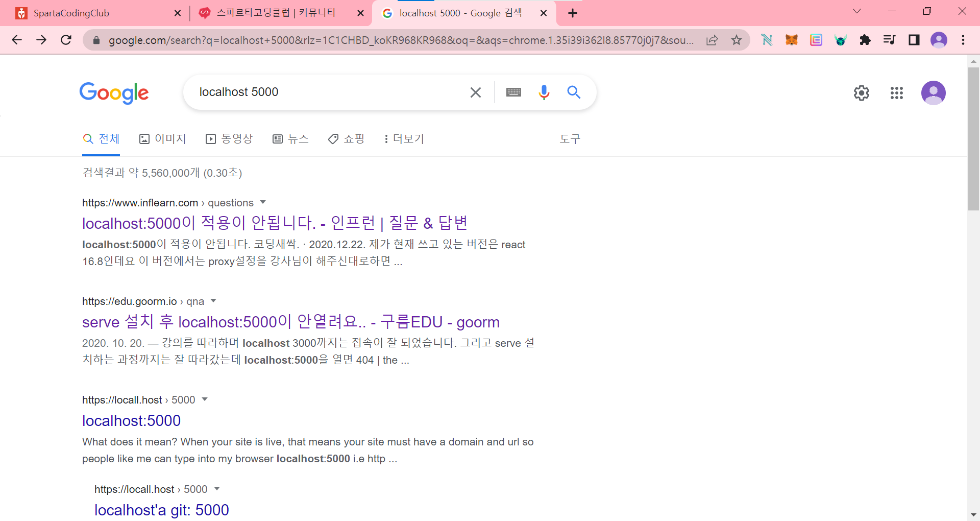Open the goorm serve 설치 result link
Image resolution: width=980 pixels, height=521 pixels.
[x=291, y=322]
